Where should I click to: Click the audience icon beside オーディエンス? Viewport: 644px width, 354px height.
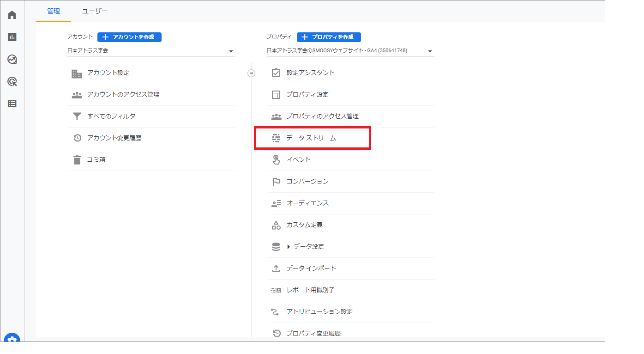click(276, 203)
